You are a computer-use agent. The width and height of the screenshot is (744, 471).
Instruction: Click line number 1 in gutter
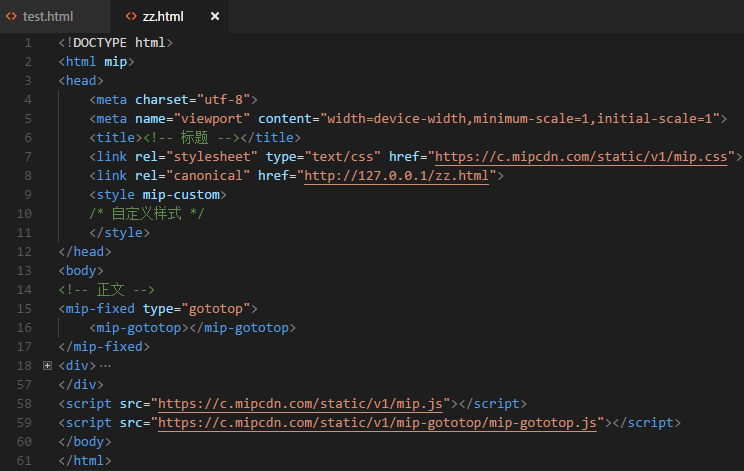(x=28, y=43)
